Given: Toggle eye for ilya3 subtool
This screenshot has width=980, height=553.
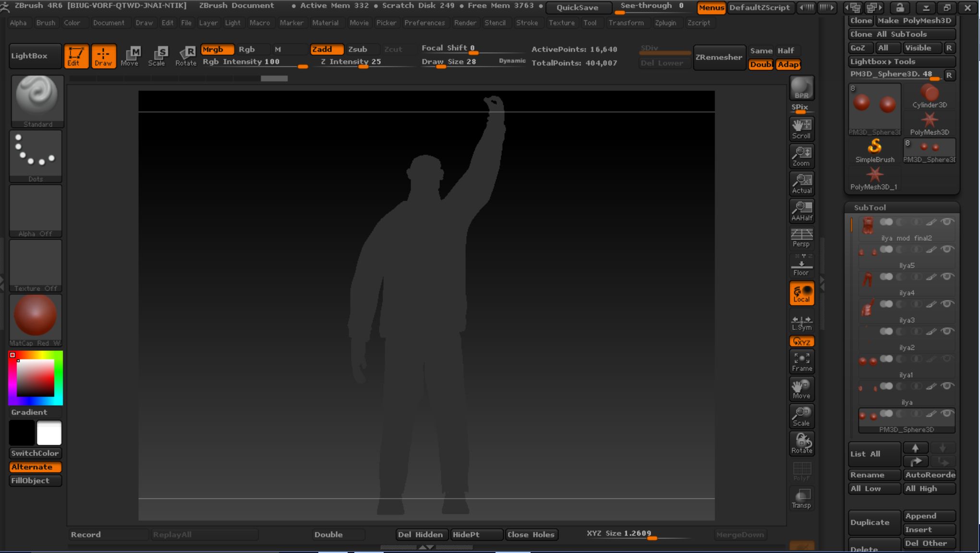Looking at the screenshot, I should click(x=947, y=304).
